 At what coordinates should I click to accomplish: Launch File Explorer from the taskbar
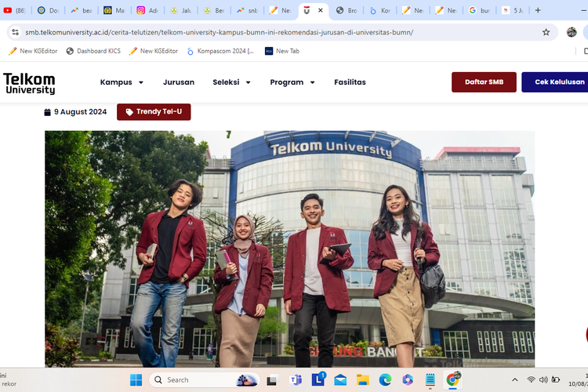pyautogui.click(x=362, y=380)
